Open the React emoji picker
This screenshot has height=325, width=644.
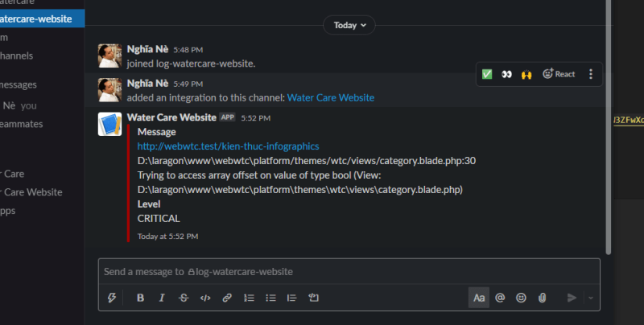[x=559, y=74]
